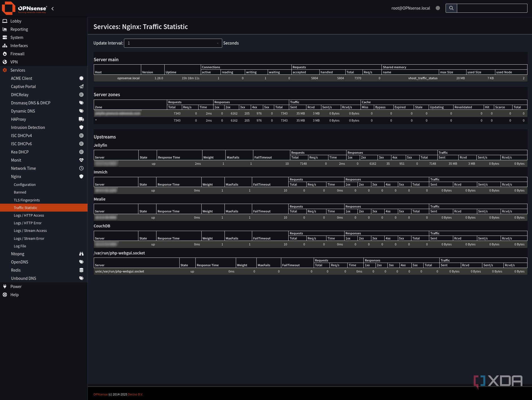Expand the Firewall menu
This screenshot has height=400, width=532.
click(x=44, y=54)
